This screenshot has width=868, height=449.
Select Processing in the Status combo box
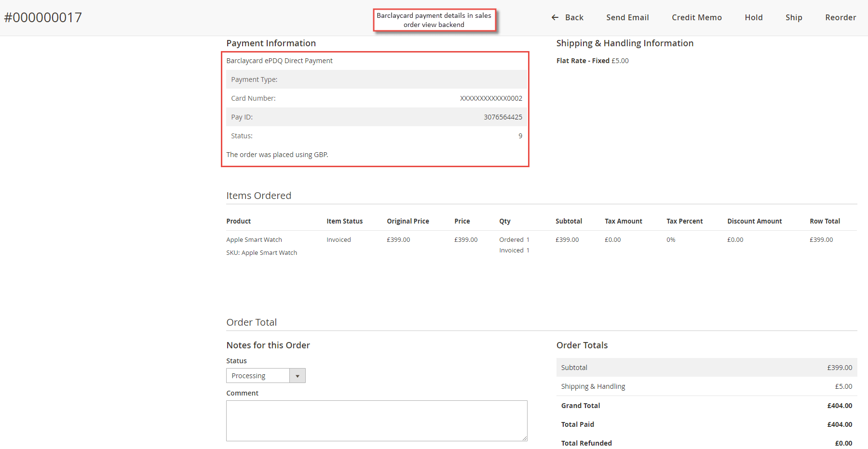point(258,375)
